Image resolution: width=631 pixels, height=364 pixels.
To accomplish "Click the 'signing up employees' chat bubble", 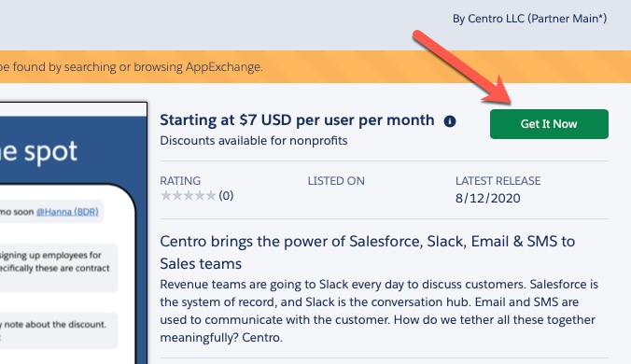I will (59, 268).
